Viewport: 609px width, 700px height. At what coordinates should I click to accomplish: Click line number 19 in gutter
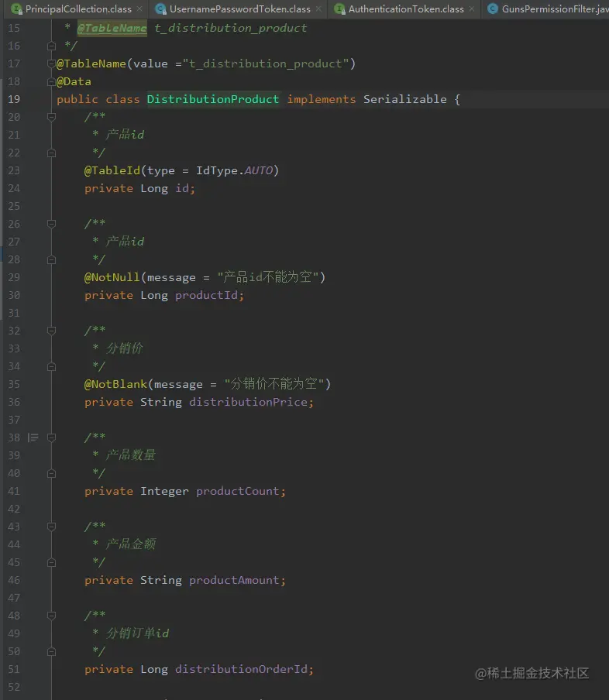pyautogui.click(x=14, y=99)
